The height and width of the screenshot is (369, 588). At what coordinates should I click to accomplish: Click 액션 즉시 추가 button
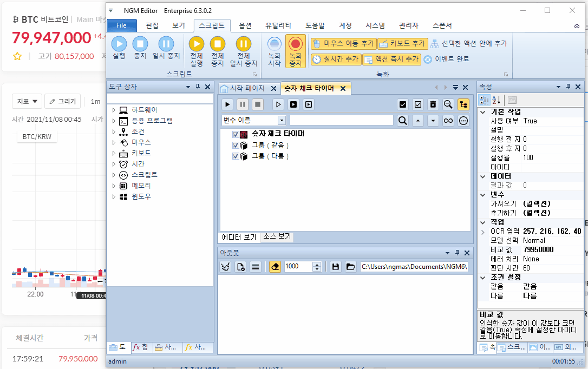point(391,59)
